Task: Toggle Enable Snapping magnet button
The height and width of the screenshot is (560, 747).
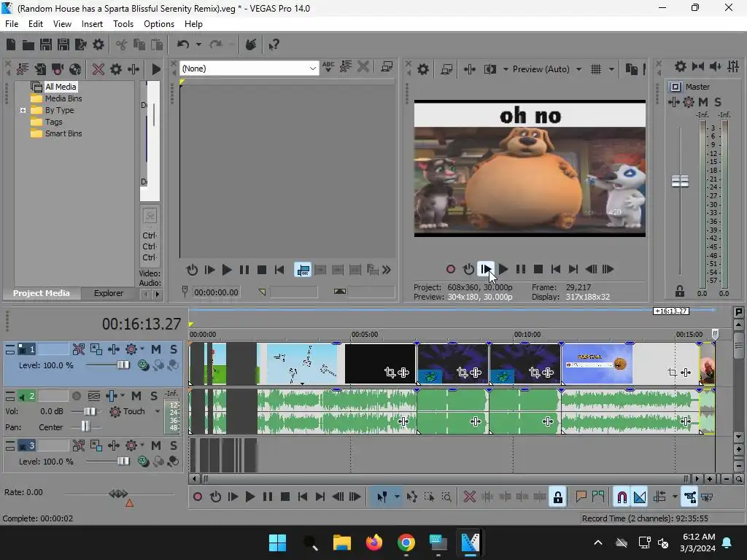Action: (622, 497)
